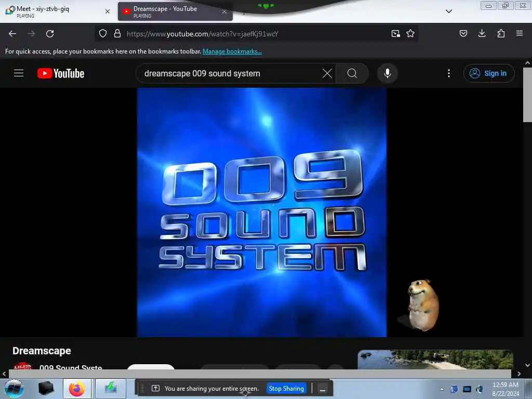Image resolution: width=532 pixels, height=399 pixels.
Task: Submit search with magnifier button
Action: click(352, 73)
